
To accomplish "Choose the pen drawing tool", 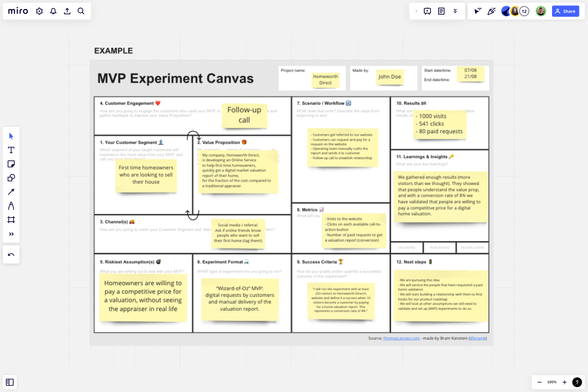I will (11, 206).
